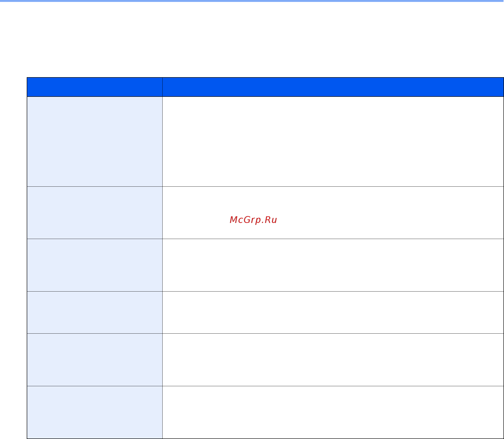504x439 pixels.
Task: Select the second-row light blue cell
Action: point(95,213)
